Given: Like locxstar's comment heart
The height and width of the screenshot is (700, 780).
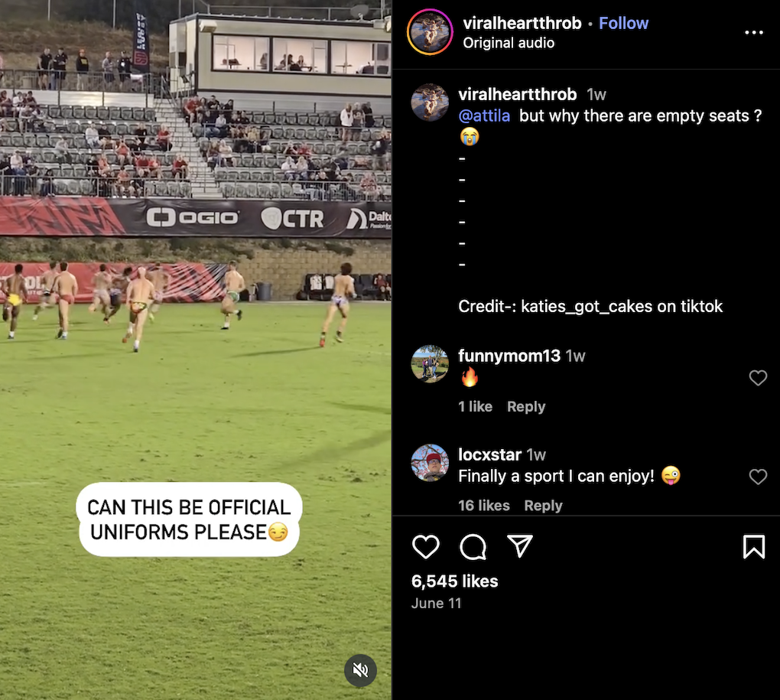Looking at the screenshot, I should tap(758, 477).
